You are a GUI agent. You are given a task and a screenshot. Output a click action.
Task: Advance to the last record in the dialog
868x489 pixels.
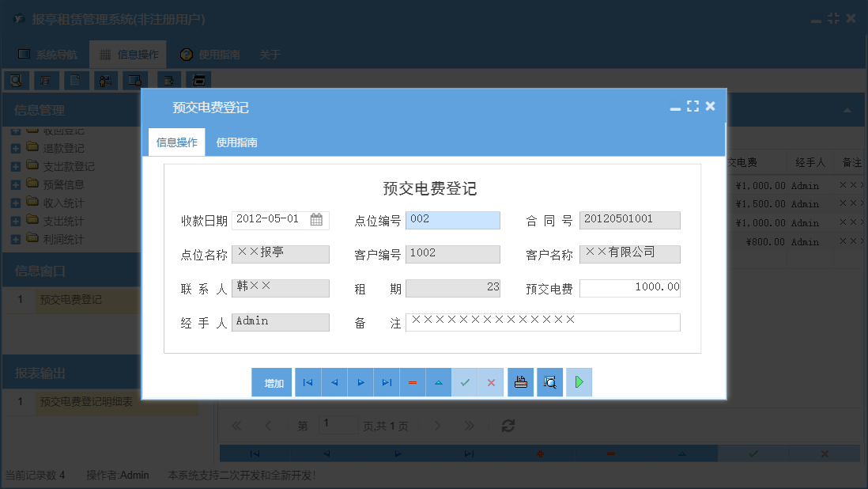(387, 382)
